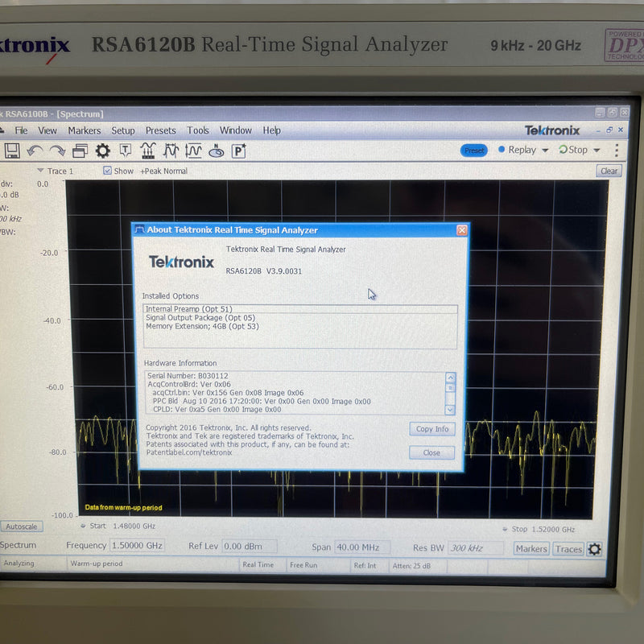The width and height of the screenshot is (644, 644).
Task: Expand the Trace 1 dropdown
Action: pyautogui.click(x=40, y=171)
